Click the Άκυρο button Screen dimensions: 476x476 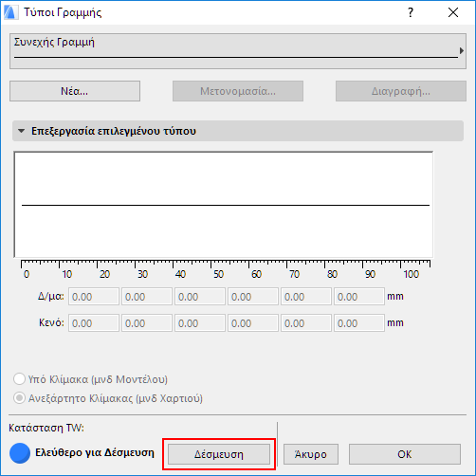[x=311, y=454]
